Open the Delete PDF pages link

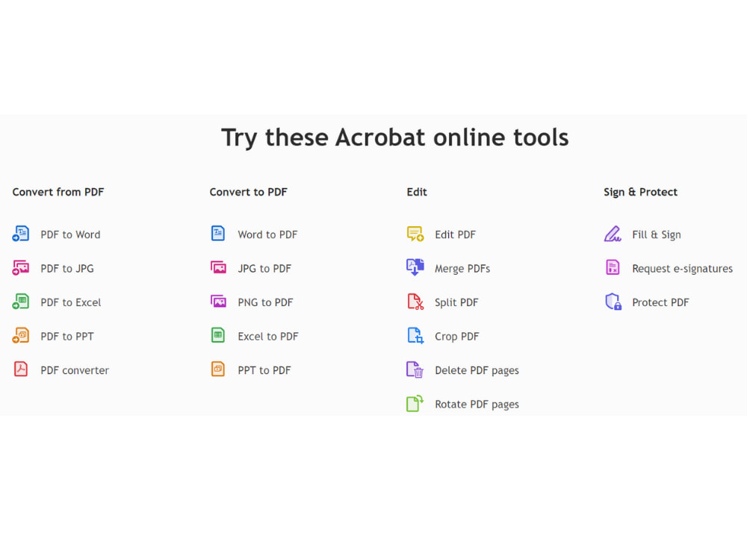coord(477,370)
